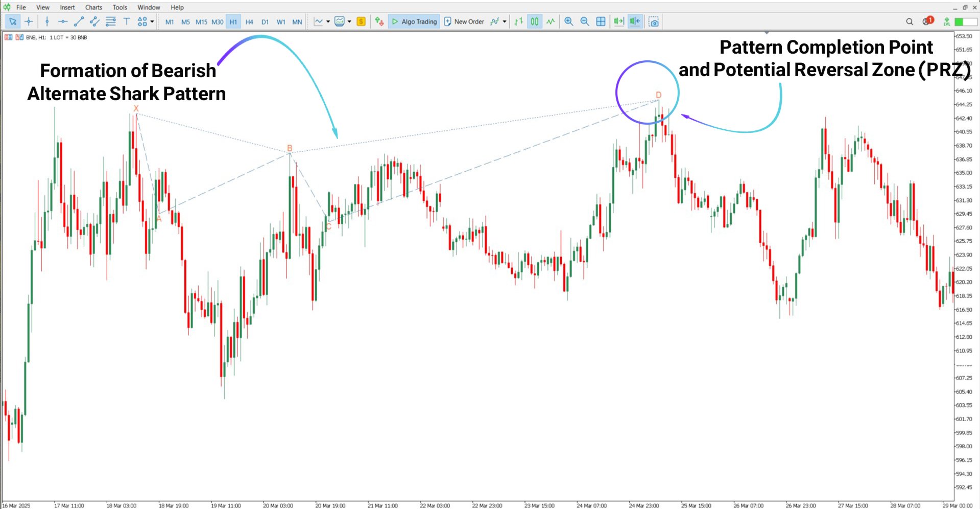Click the connection status green bar
This screenshot has height=509, width=980.
pos(966,21)
